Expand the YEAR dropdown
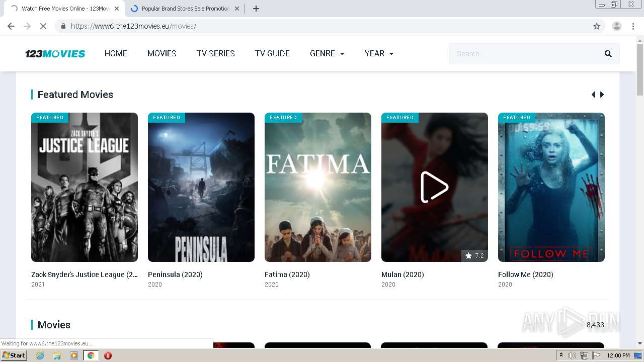This screenshot has width=644, height=362. pos(379,53)
